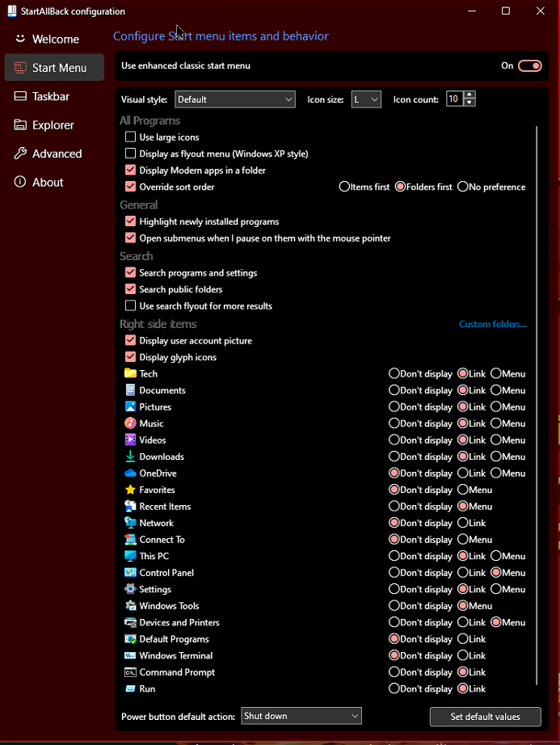The width and height of the screenshot is (560, 745).
Task: Switch to the Taskbar section
Action: coord(51,96)
